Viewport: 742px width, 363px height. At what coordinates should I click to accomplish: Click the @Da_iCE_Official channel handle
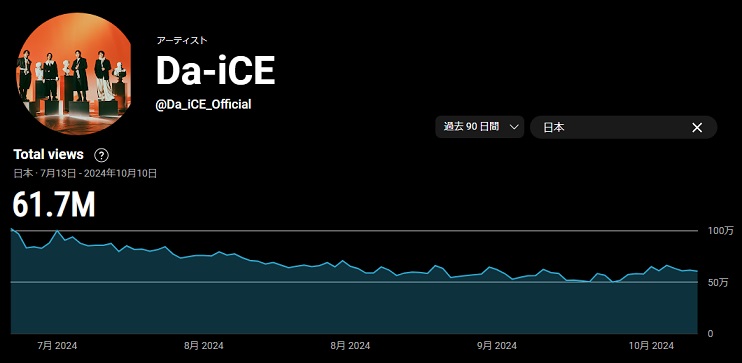(203, 105)
